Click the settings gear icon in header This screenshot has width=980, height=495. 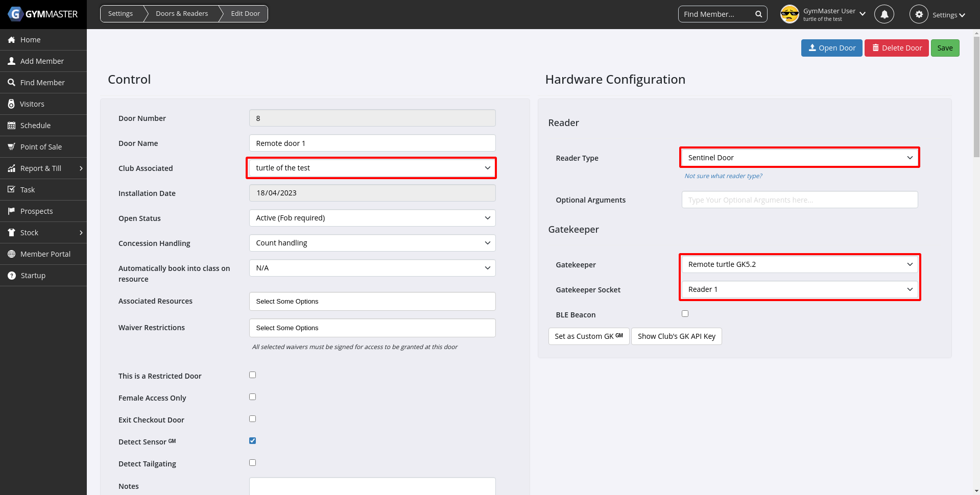point(919,14)
